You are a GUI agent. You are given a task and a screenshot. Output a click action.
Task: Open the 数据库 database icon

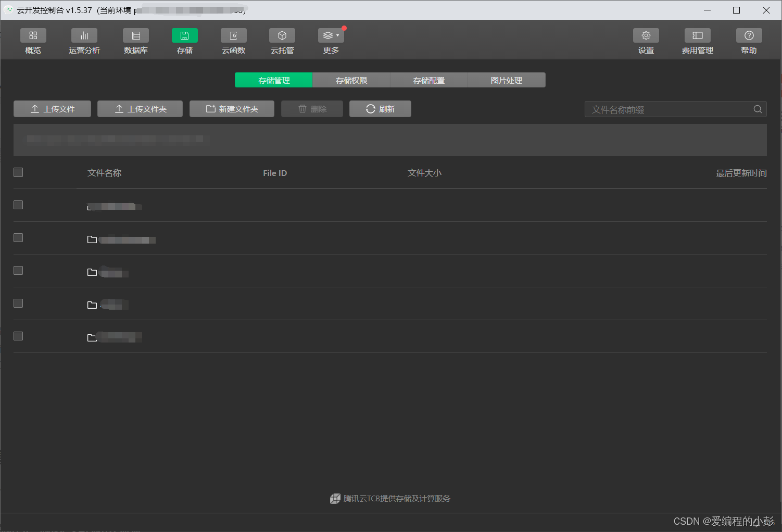click(136, 35)
